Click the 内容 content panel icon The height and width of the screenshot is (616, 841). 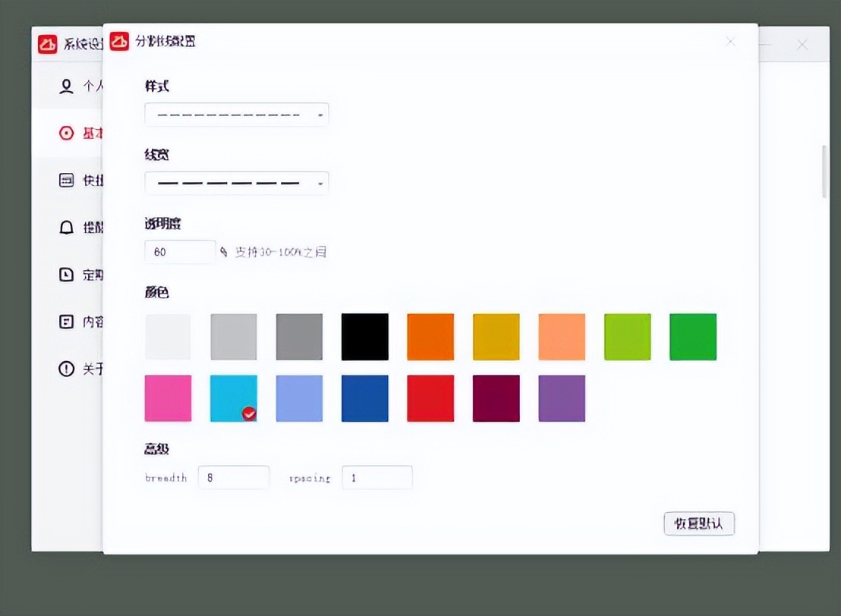(x=66, y=321)
